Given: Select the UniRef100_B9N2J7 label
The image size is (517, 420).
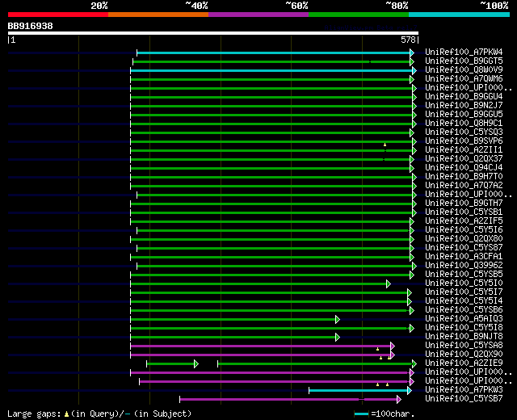Looking at the screenshot, I should (464, 105).
